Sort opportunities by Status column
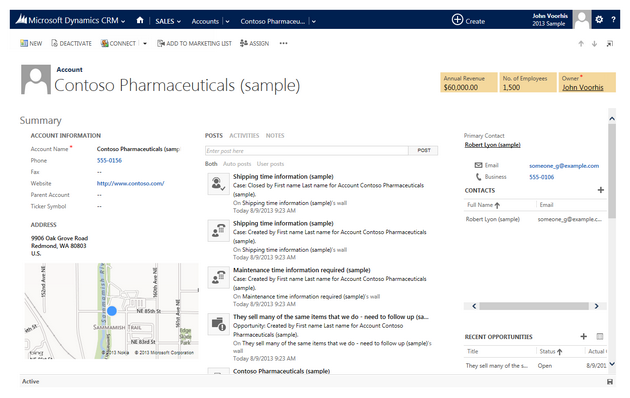 (x=551, y=351)
